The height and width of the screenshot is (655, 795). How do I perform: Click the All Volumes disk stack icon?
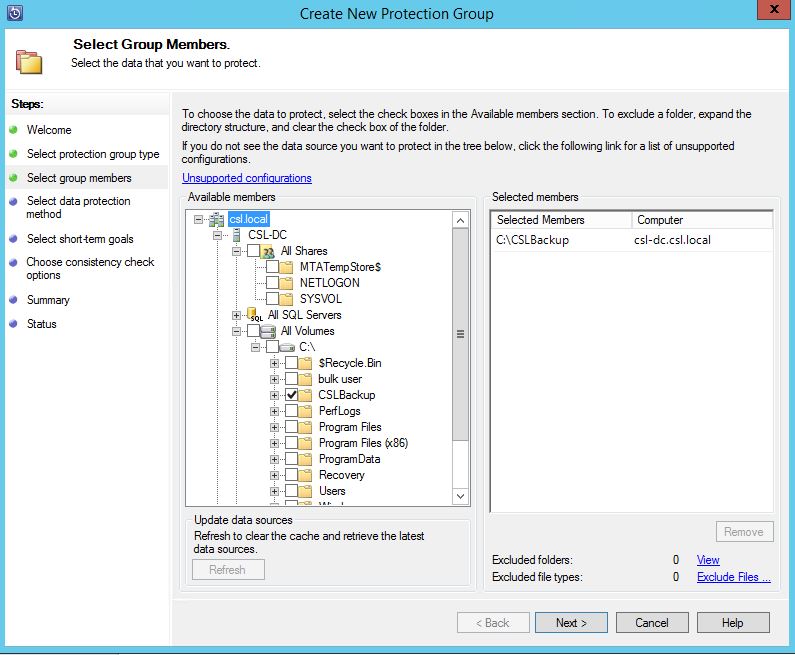[268, 332]
